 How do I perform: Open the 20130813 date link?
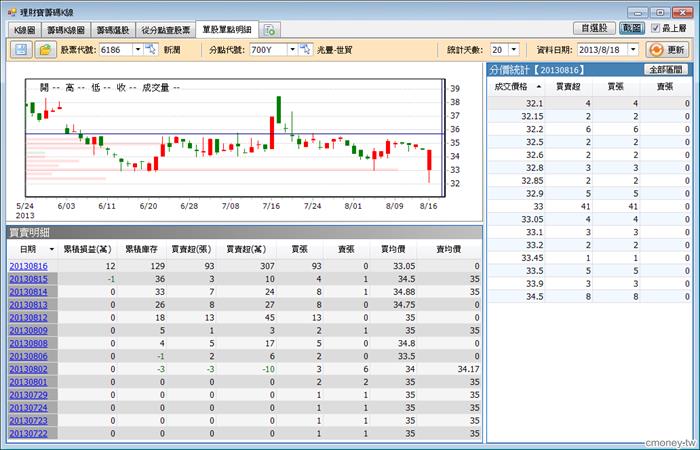pos(29,305)
